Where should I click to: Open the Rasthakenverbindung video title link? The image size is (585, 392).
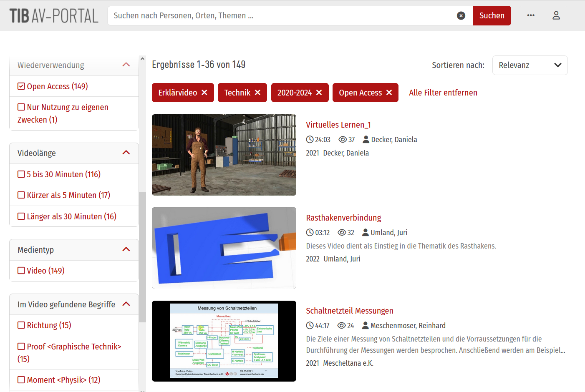[343, 218]
